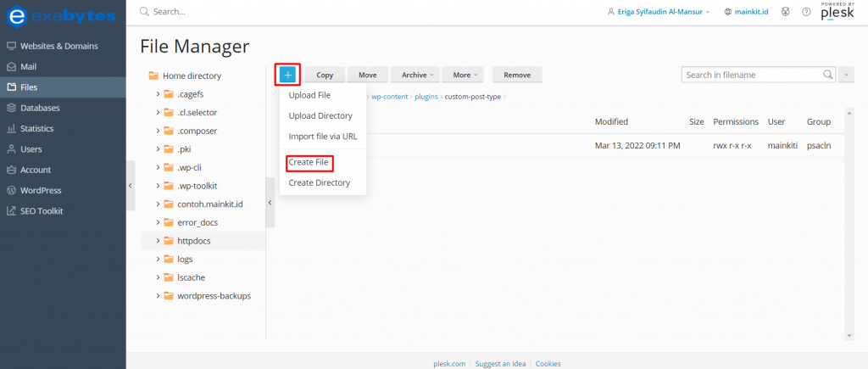The width and height of the screenshot is (868, 369).
Task: Select Home directory in tree
Action: pyautogui.click(x=192, y=75)
